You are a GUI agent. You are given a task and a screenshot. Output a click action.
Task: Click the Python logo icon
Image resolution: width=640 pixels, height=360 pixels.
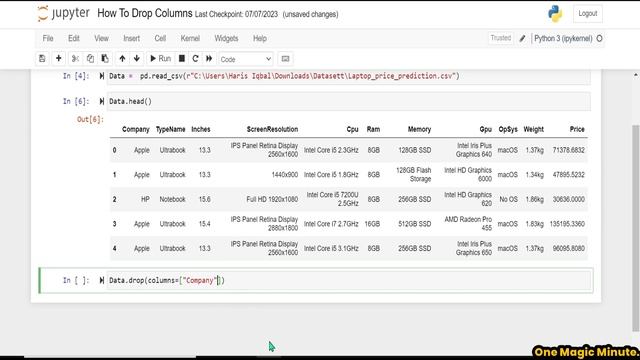(x=555, y=14)
